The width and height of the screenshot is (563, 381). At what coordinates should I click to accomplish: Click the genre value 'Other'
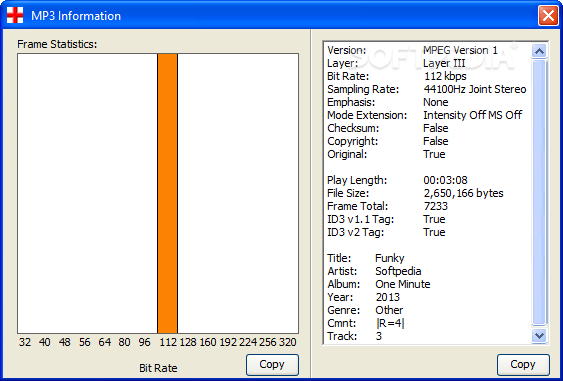(x=389, y=310)
